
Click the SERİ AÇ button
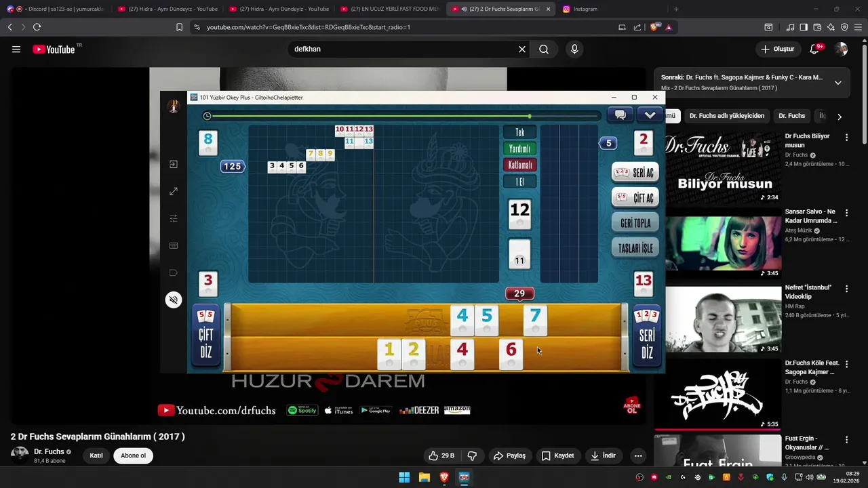pos(635,173)
